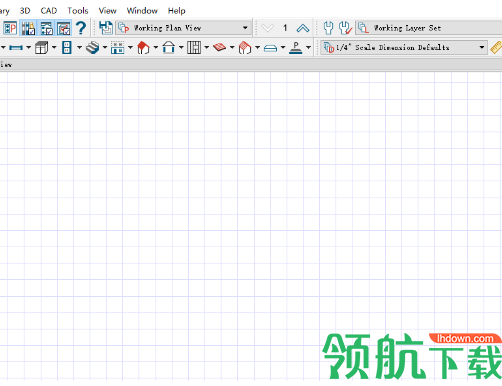Select the blue house outline tool icon
Image resolution: width=502 pixels, height=386 pixels.
click(x=169, y=48)
